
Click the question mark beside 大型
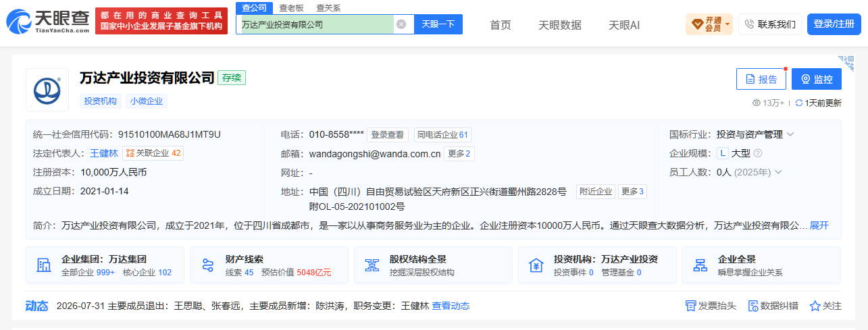click(758, 153)
